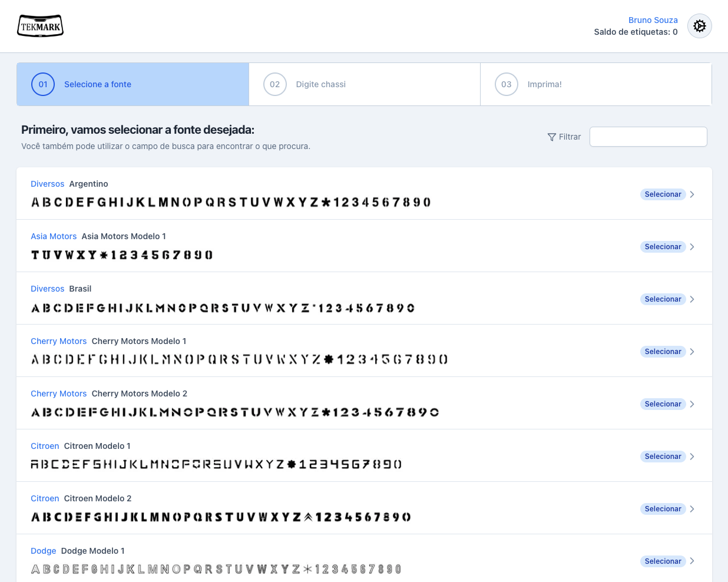This screenshot has width=728, height=582.
Task: Click the Argentino font sample preview
Action: tap(231, 203)
